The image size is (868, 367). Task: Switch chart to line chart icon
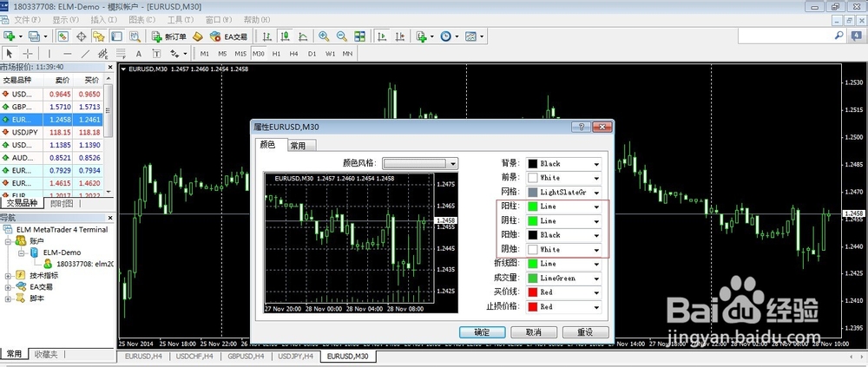coord(303,36)
